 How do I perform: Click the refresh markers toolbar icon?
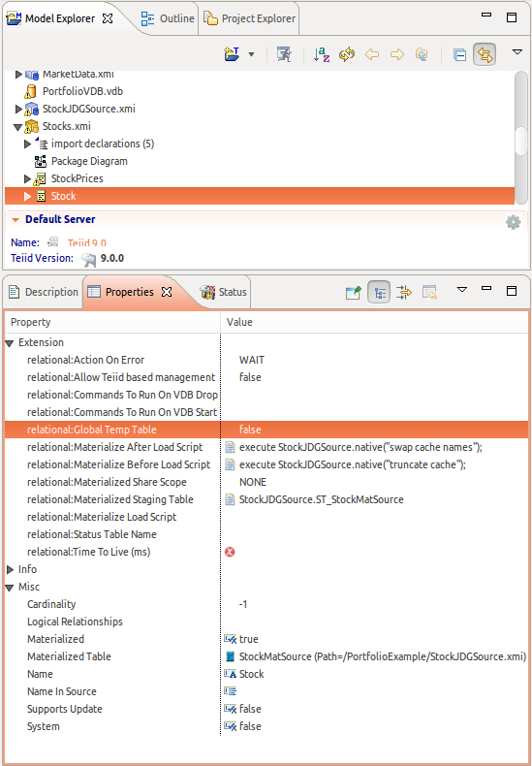(x=347, y=54)
